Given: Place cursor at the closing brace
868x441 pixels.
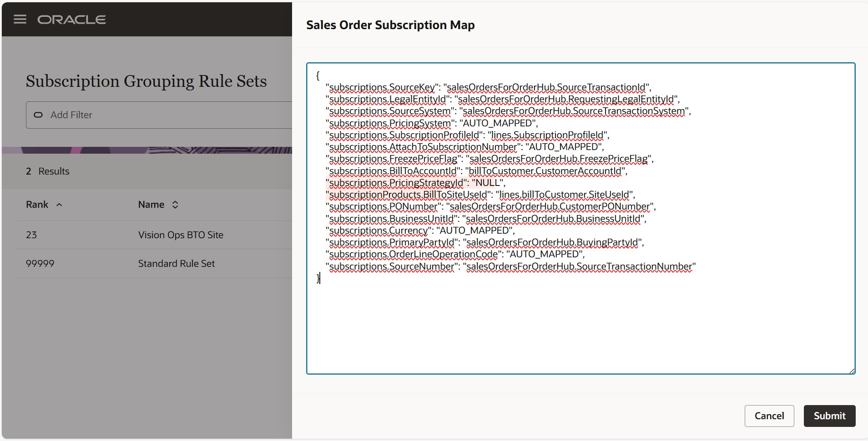Looking at the screenshot, I should 318,278.
